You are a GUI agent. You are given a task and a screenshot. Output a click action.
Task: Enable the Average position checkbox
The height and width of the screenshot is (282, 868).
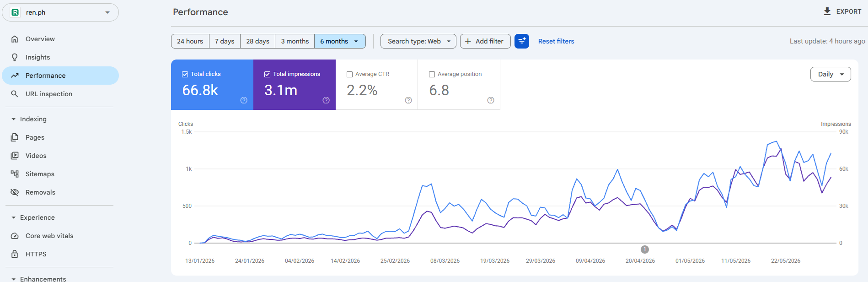pos(432,74)
